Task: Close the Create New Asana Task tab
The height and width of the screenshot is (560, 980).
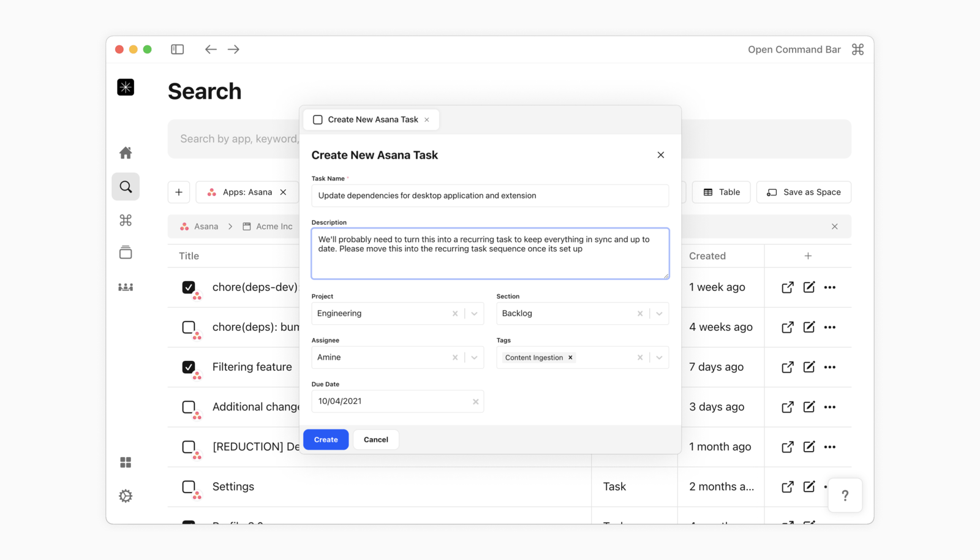Action: coord(427,119)
